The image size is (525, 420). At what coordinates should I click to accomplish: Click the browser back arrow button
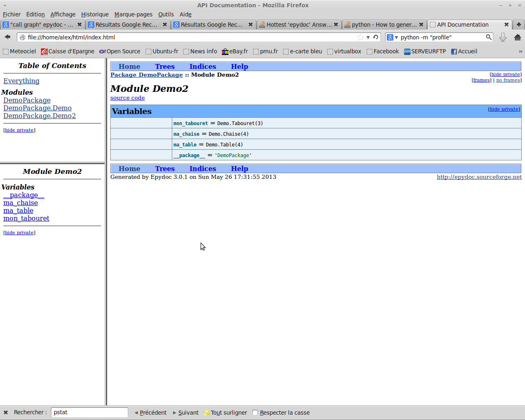(x=7, y=37)
